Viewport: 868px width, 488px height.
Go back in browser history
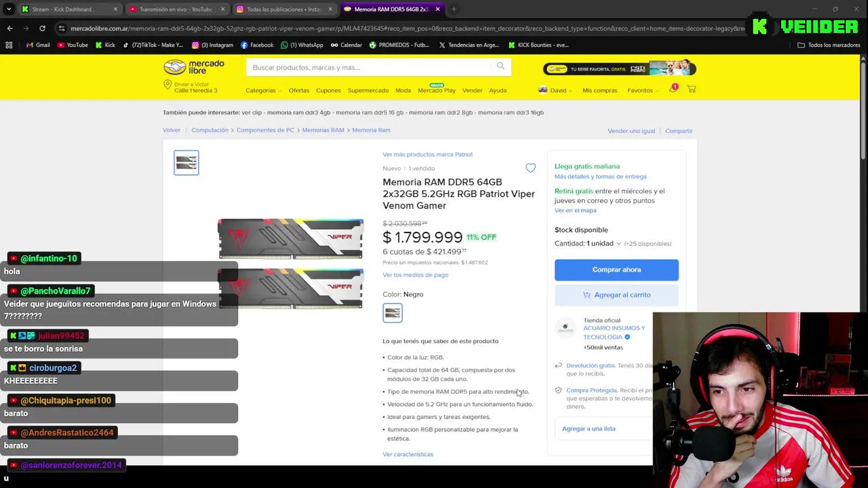(9, 28)
